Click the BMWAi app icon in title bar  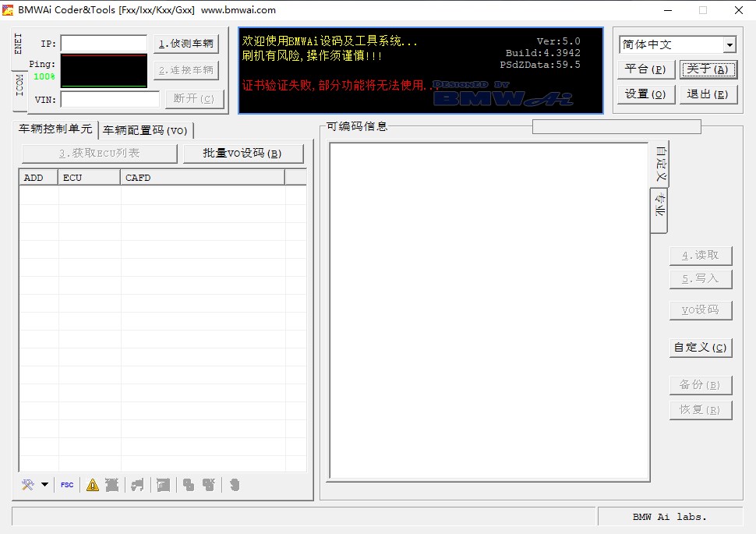[x=9, y=9]
